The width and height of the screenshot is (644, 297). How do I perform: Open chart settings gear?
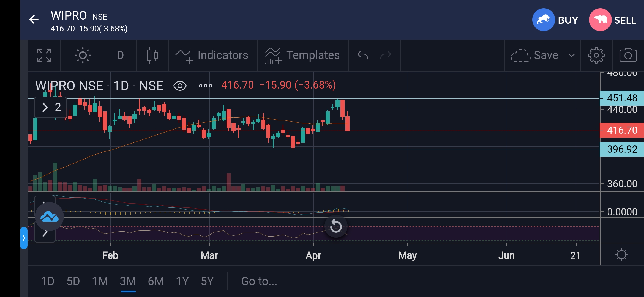596,55
